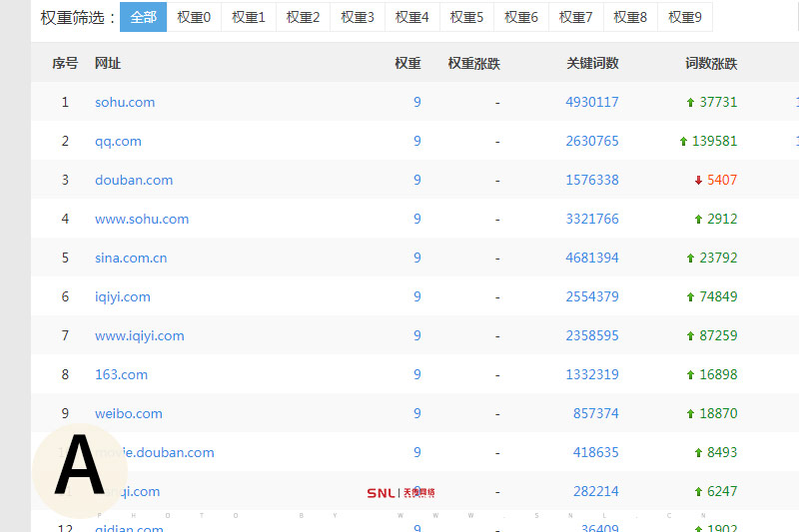Open the qq.com link
The image size is (799, 532).
118,141
